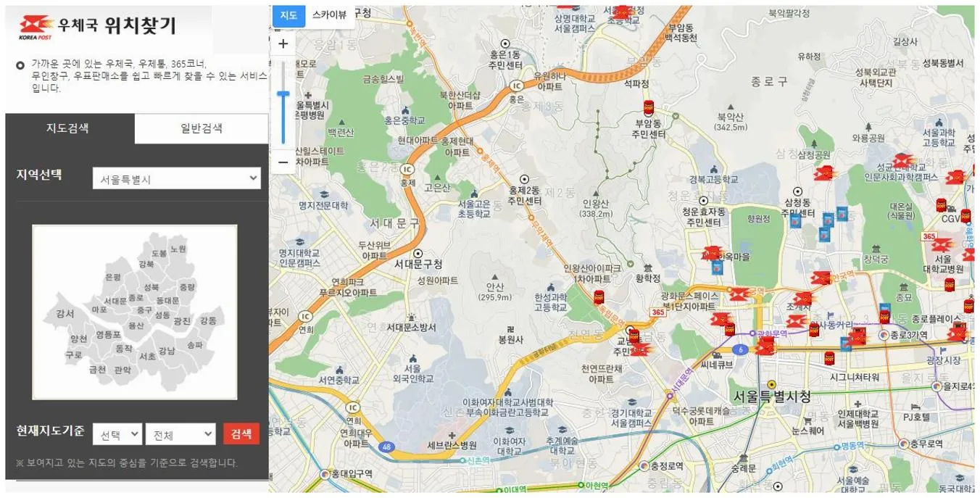Select the mailbox marker below 서울대학교병원
Viewport: 980px width, 498px height.
(x=950, y=285)
